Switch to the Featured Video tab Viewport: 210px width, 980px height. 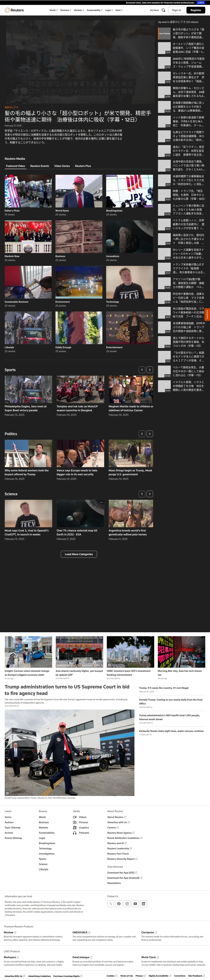coord(16,166)
